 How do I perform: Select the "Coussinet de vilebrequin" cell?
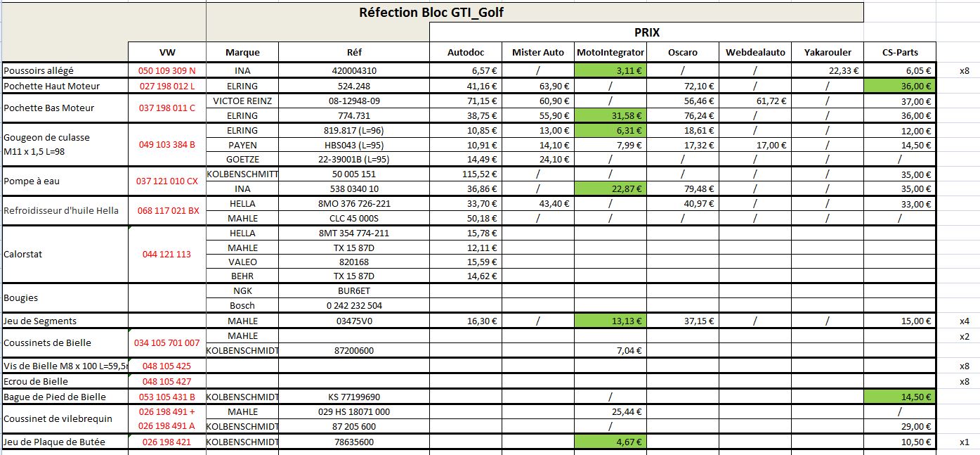coord(65,419)
